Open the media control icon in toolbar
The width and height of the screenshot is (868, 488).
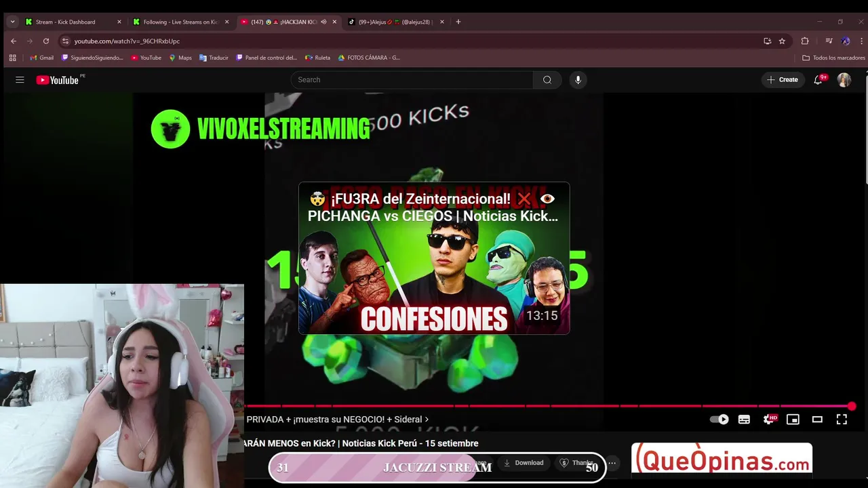coord(829,41)
